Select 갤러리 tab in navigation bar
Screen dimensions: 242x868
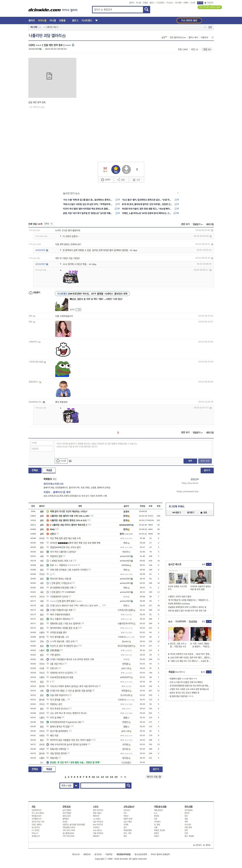(32, 20)
